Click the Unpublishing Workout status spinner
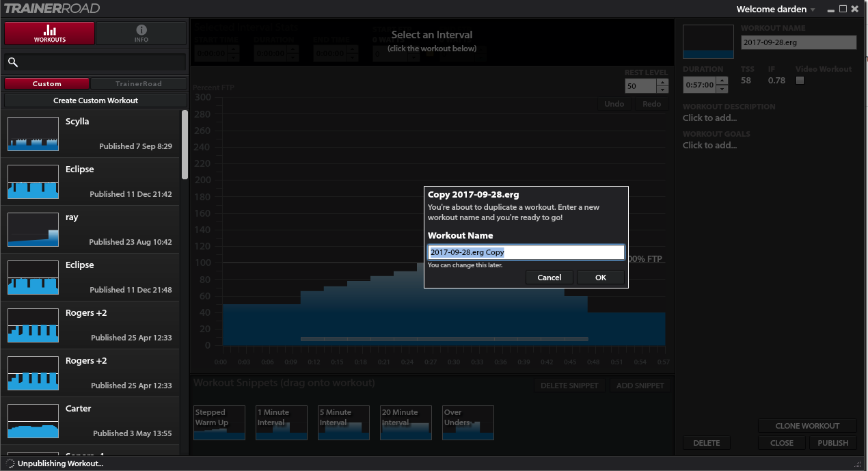 coord(10,463)
